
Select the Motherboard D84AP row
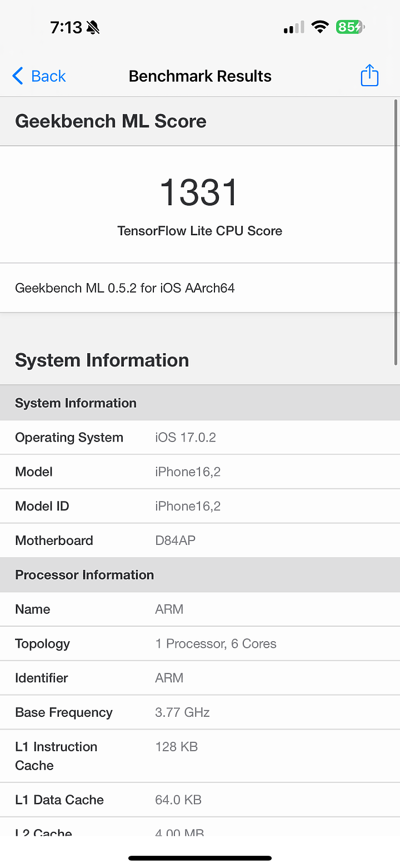tap(200, 540)
